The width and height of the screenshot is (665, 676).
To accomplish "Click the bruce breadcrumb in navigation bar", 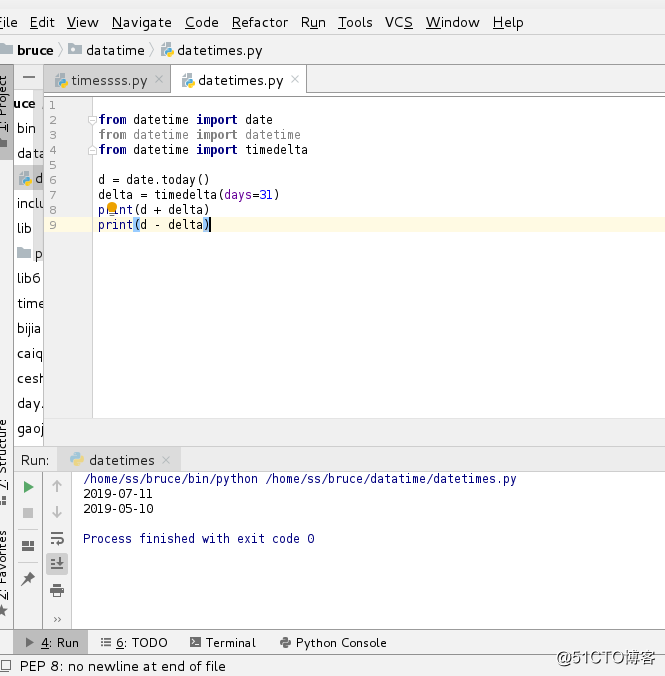I will pos(35,50).
